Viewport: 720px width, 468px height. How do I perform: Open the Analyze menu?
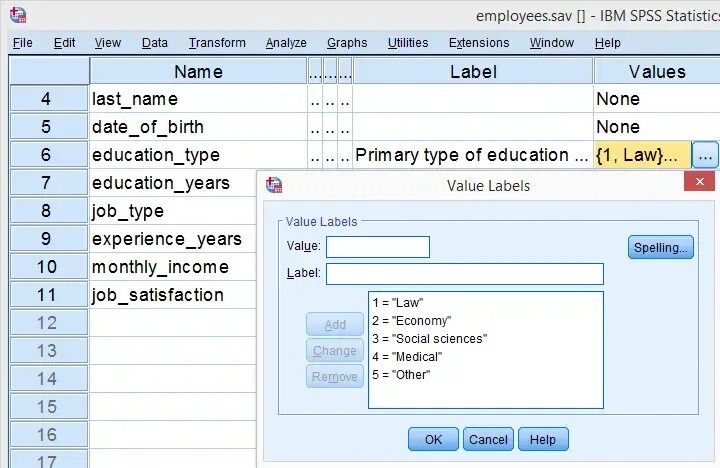[286, 43]
